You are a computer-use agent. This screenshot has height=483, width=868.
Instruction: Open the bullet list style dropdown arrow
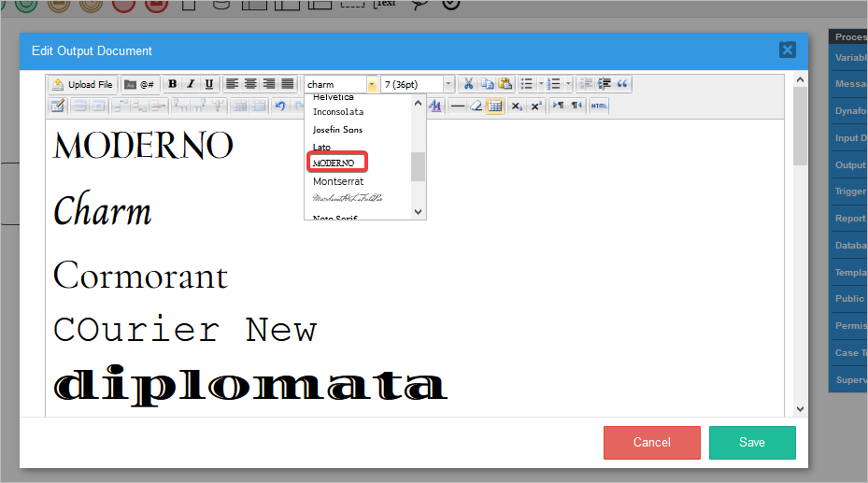[541, 84]
